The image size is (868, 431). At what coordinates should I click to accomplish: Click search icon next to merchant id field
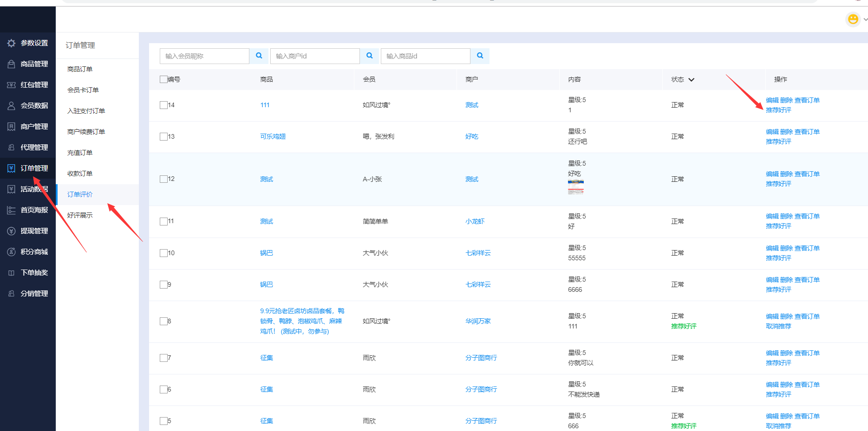tap(369, 56)
